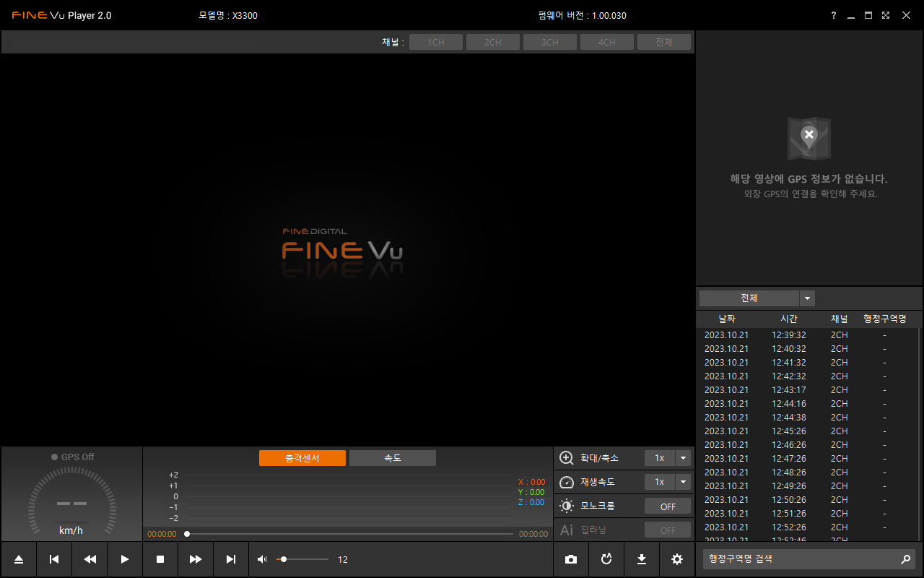
Task: Select the 3CH channel button
Action: [550, 42]
